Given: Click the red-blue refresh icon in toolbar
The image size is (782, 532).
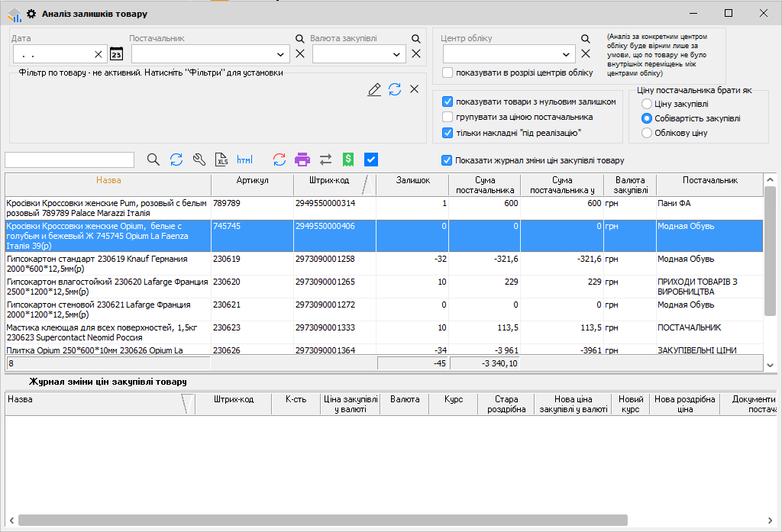Looking at the screenshot, I should pyautogui.click(x=280, y=160).
